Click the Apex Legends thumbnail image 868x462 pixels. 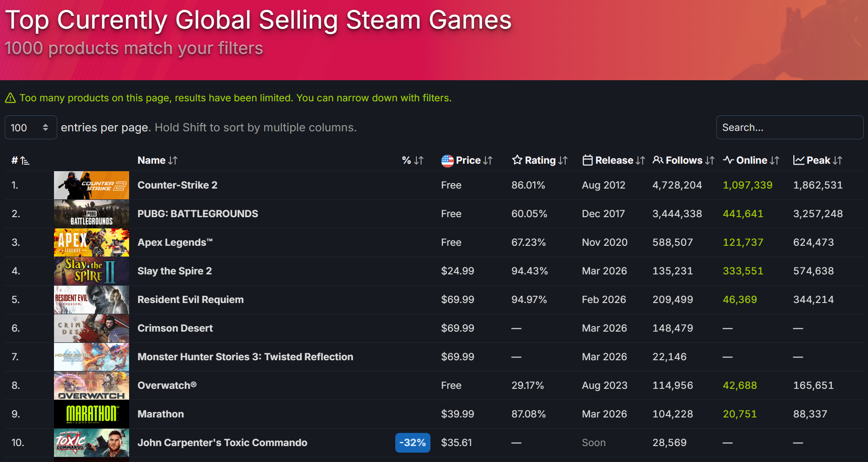[x=92, y=242]
